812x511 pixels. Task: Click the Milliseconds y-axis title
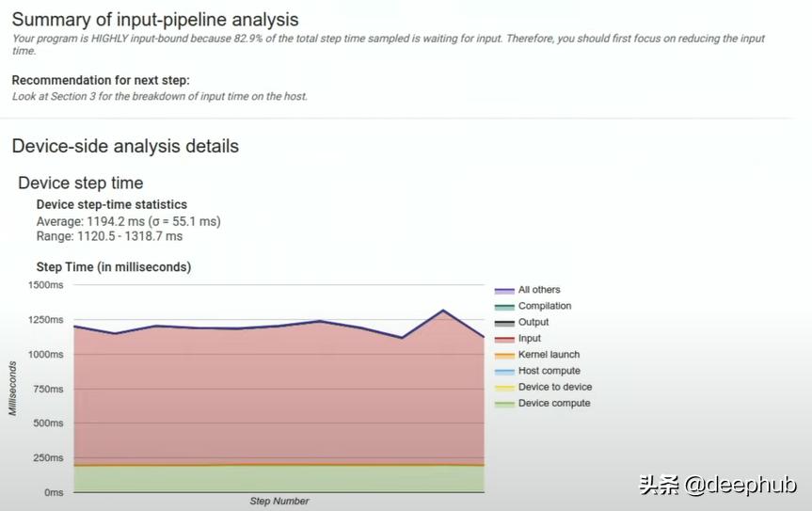pos(13,388)
